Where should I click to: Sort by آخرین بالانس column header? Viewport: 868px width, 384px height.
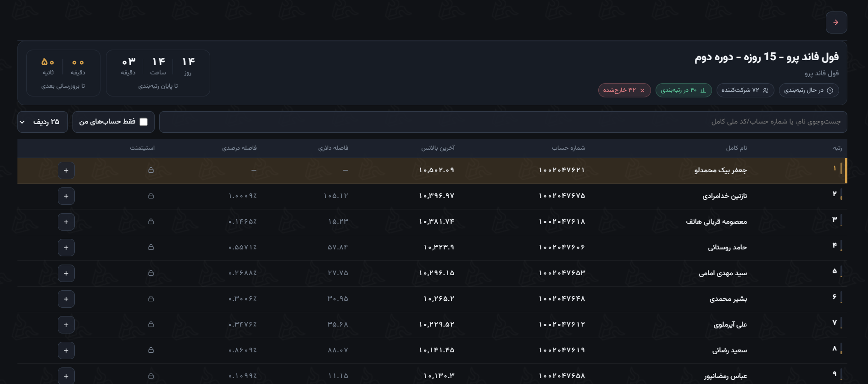pyautogui.click(x=438, y=148)
